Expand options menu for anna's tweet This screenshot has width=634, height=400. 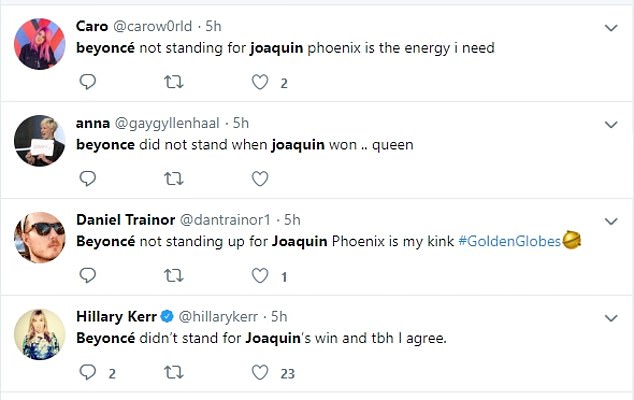611,125
